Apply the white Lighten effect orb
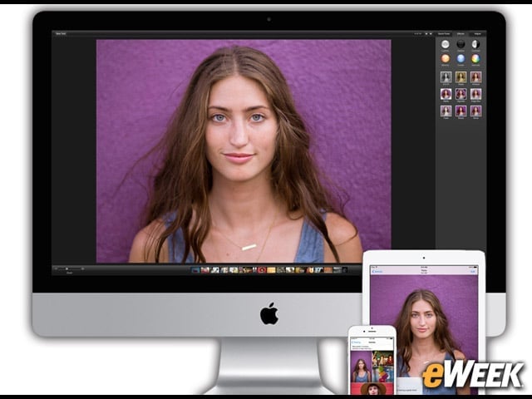Screen dimensions: 532x399 446,44
